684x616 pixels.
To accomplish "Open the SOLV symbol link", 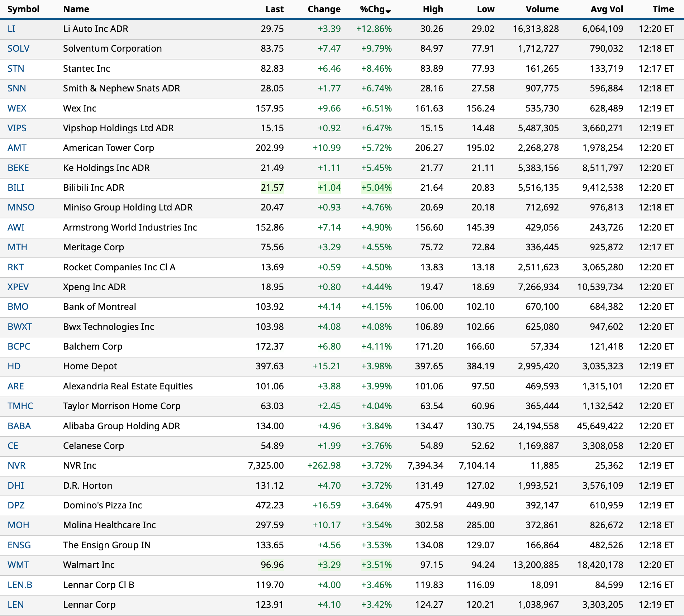I will pos(18,49).
